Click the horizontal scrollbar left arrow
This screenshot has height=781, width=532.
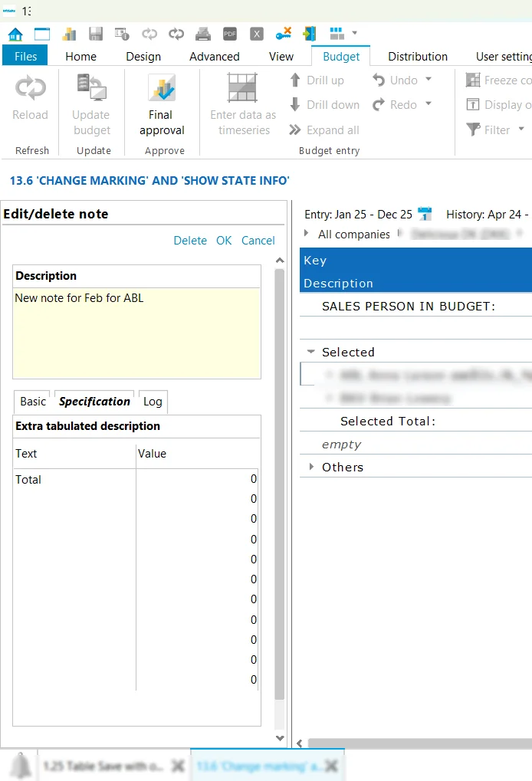click(300, 743)
